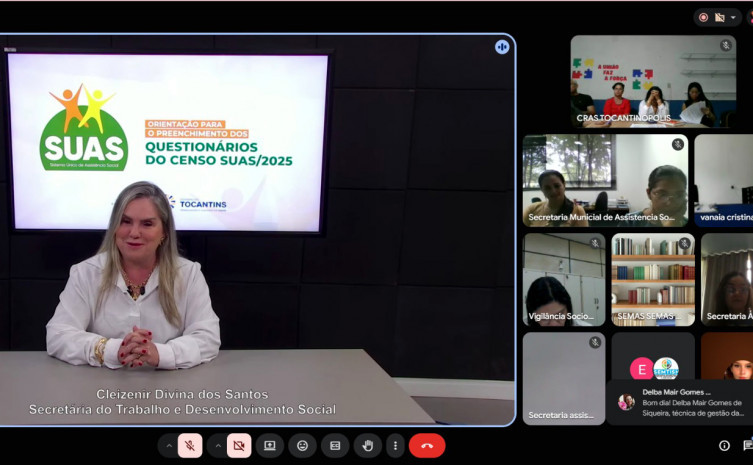This screenshot has height=465, width=753.
Task: Click the crossed-out icon beside the recording indicator
Action: point(720,17)
